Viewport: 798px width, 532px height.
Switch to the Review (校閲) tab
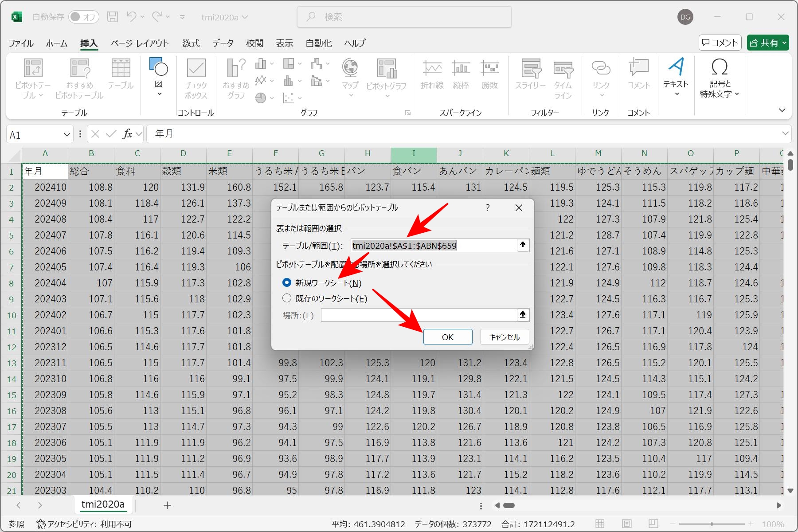[255, 43]
